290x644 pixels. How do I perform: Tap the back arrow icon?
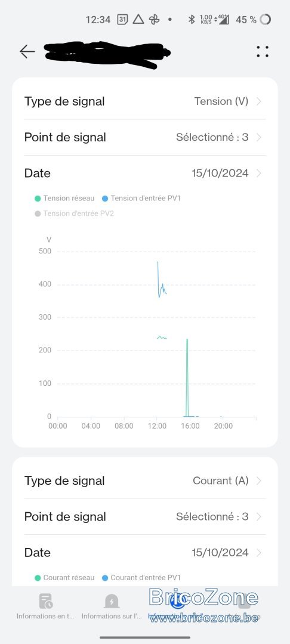(x=27, y=52)
